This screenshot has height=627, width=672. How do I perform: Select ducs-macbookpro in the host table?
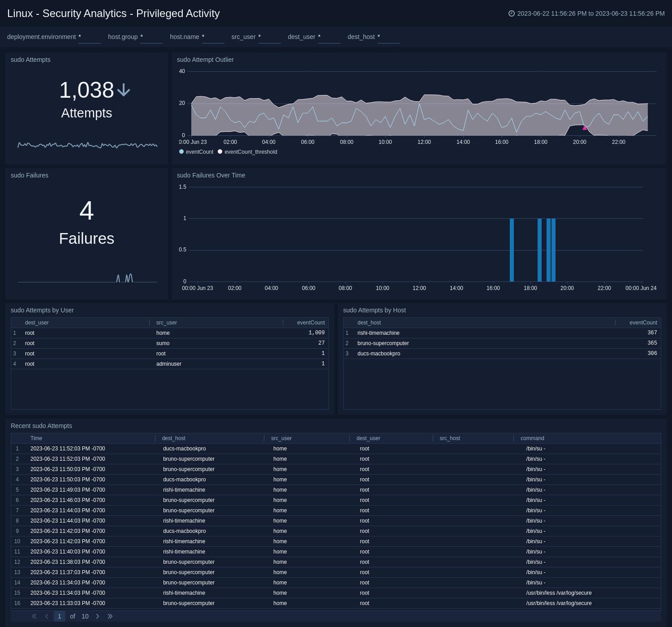tap(379, 354)
